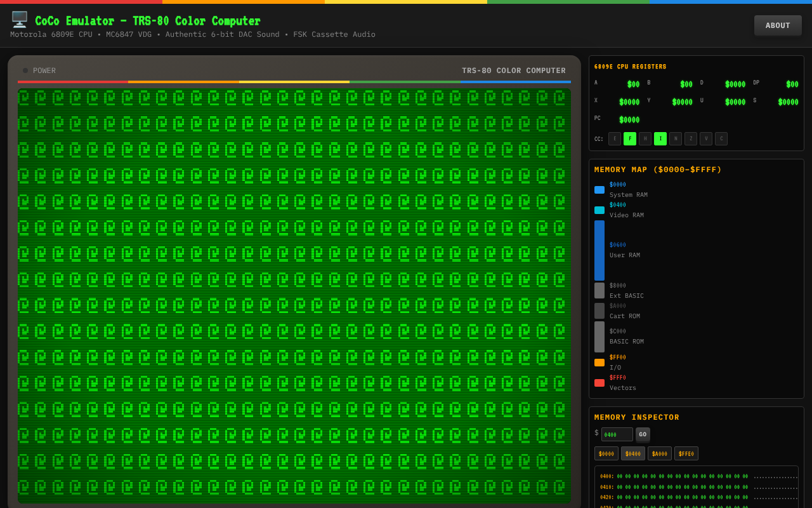Toggle the N condition code flag
The image size is (812, 508).
click(676, 139)
